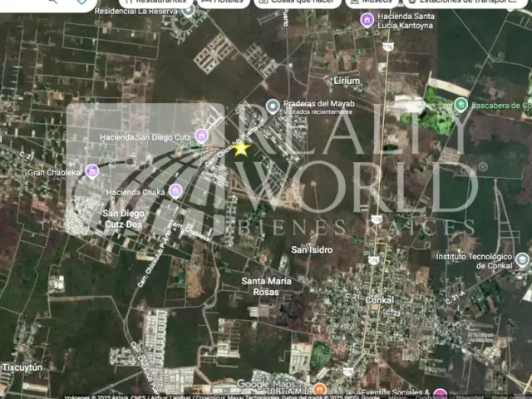Image resolution: width=532 pixels, height=399 pixels.
Task: Open the green Sascabera park marker
Action: pyautogui.click(x=461, y=105)
